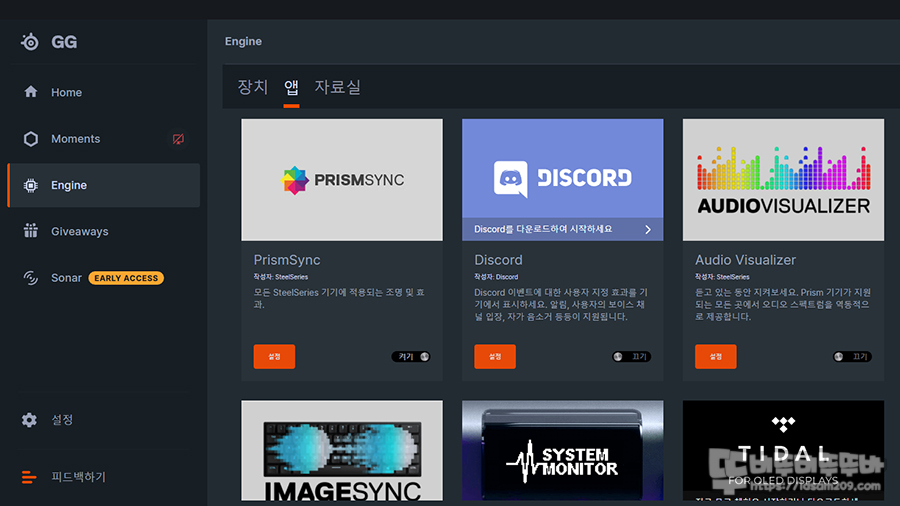Click the Audio Visualizer banner thumbnail
900x506 pixels.
click(783, 180)
